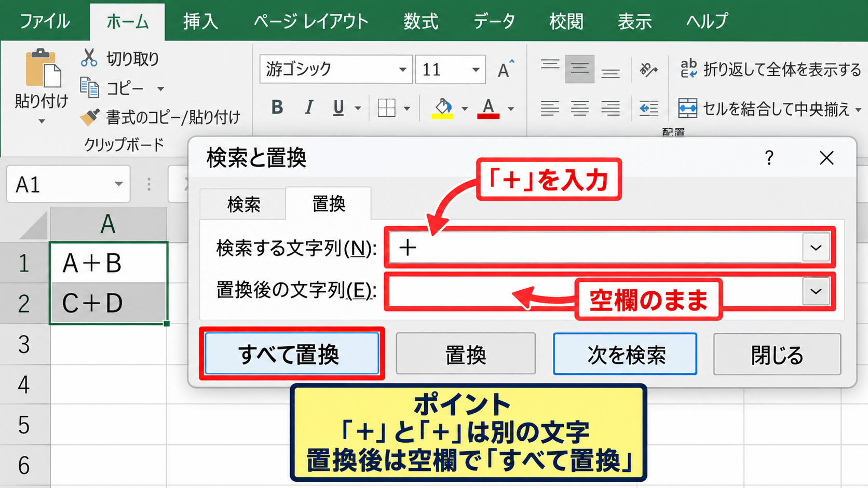Open the 挿入 ribbon tab
868x488 pixels.
point(200,22)
